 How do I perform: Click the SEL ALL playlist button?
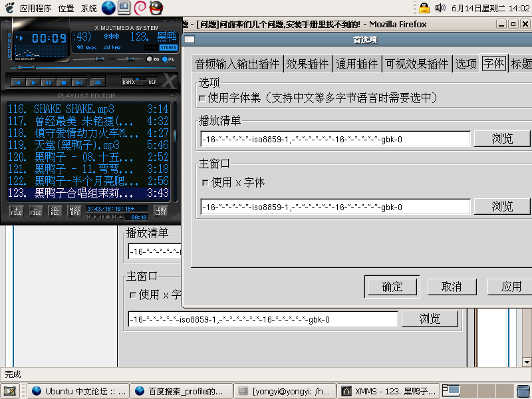[55, 211]
